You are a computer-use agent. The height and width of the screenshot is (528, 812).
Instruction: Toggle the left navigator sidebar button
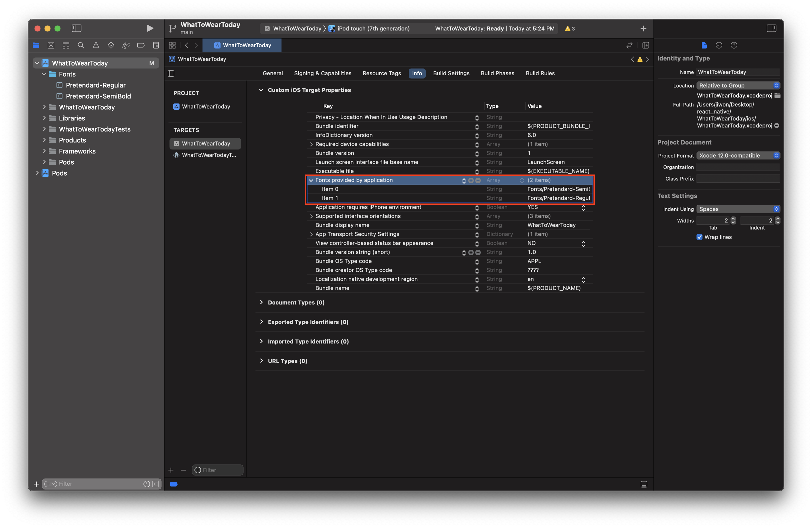pyautogui.click(x=76, y=28)
